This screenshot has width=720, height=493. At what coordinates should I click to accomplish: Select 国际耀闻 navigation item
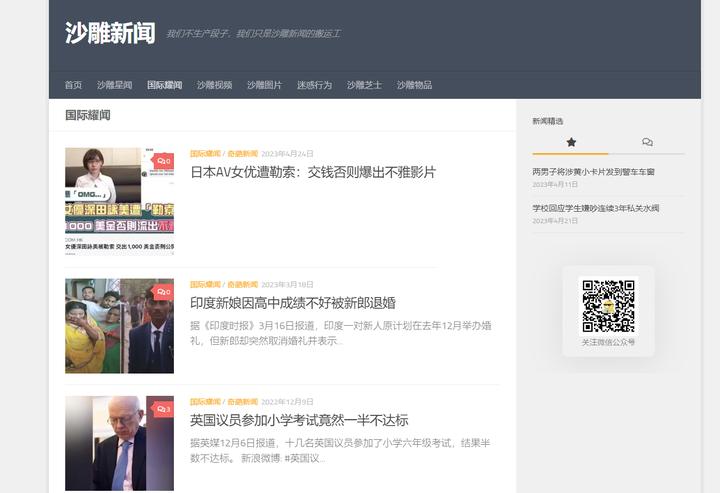point(164,85)
